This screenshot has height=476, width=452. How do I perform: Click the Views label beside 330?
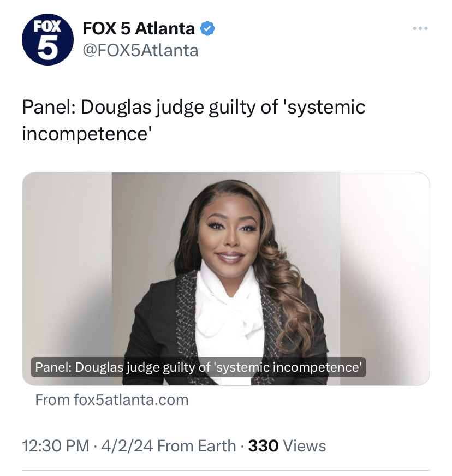(304, 446)
